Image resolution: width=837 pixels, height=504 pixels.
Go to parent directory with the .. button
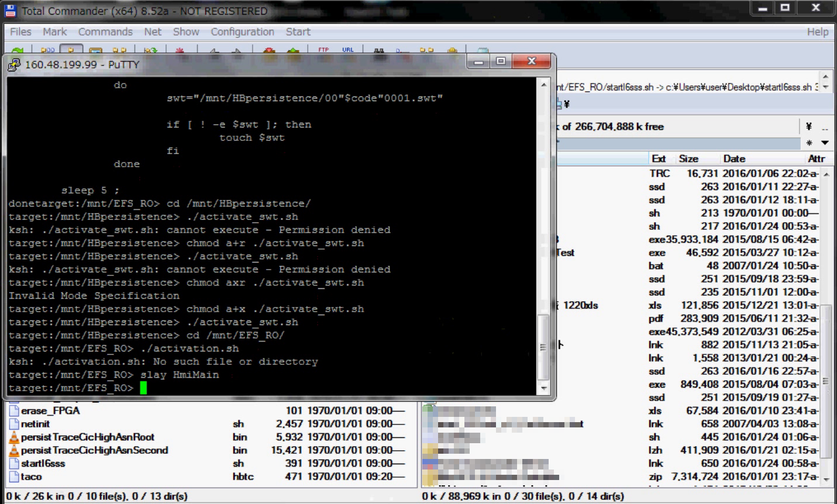click(x=824, y=126)
